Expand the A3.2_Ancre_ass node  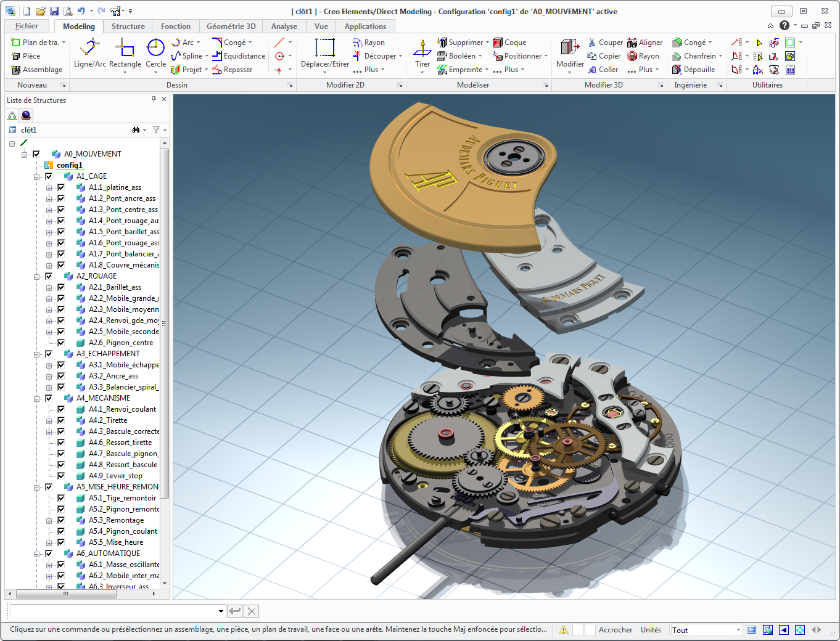(x=49, y=377)
